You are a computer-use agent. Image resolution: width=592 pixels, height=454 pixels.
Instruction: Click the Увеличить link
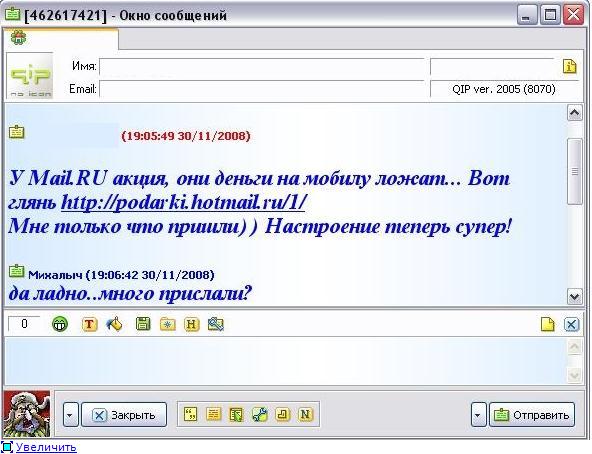point(46,447)
